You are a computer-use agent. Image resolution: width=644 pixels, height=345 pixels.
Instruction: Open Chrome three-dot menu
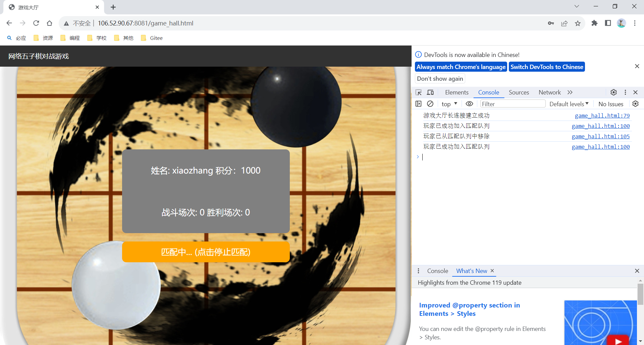[x=635, y=23]
